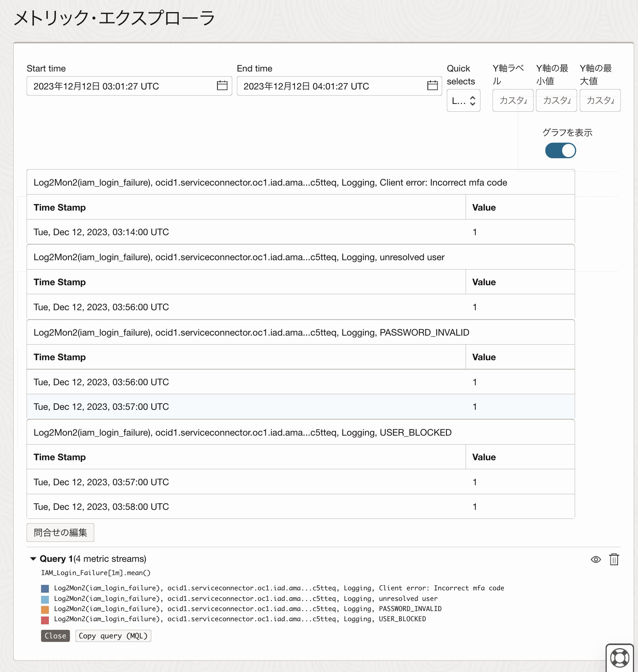Click the red USER_BLOCKED swatch
This screenshot has height=672, width=638.
pyautogui.click(x=45, y=620)
